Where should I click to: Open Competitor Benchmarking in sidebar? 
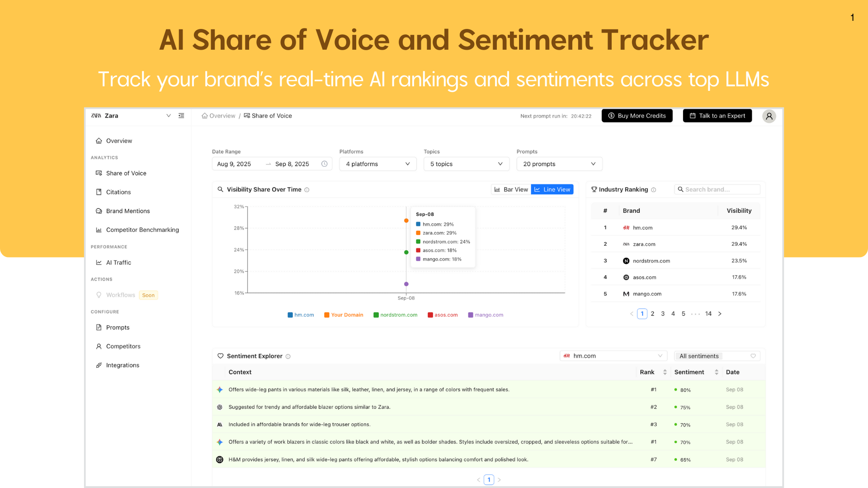pyautogui.click(x=142, y=230)
